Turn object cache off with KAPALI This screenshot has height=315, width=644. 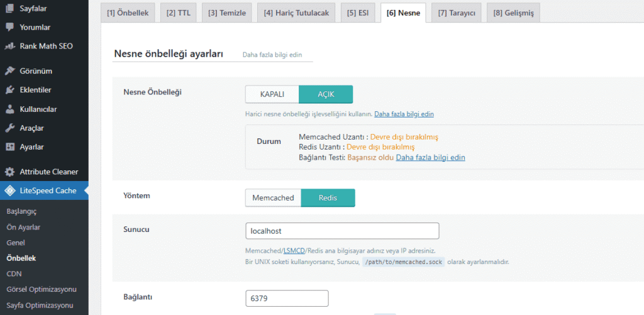point(272,94)
